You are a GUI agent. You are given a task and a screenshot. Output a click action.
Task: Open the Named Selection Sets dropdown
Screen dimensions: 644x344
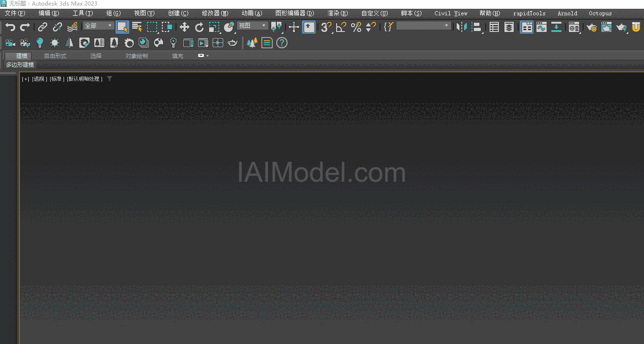(x=424, y=26)
